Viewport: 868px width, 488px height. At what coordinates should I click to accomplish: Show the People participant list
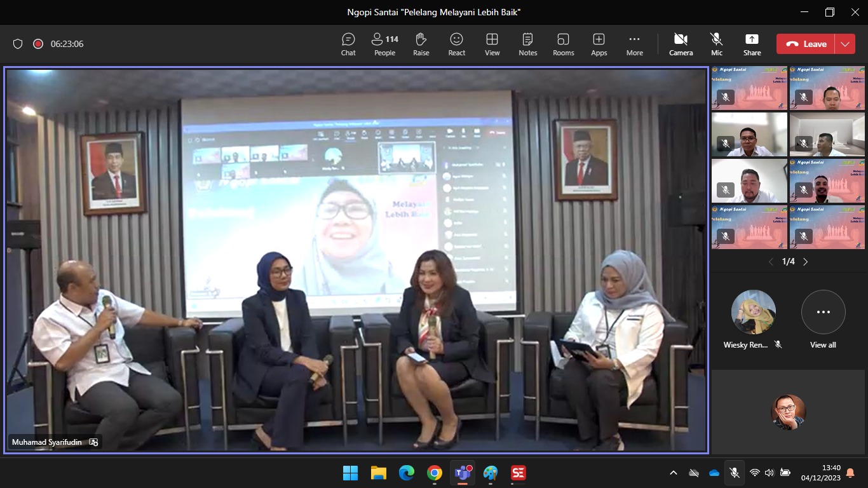(384, 44)
